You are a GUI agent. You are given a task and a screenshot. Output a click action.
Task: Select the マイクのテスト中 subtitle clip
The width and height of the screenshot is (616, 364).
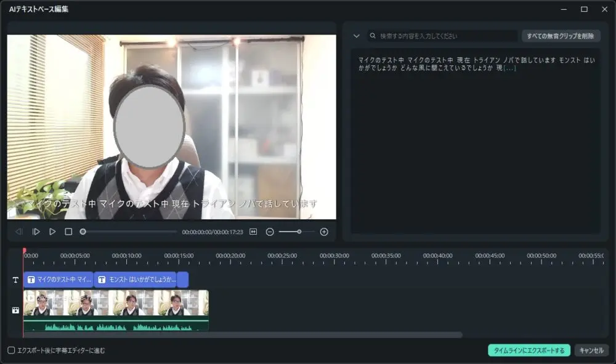coord(59,280)
